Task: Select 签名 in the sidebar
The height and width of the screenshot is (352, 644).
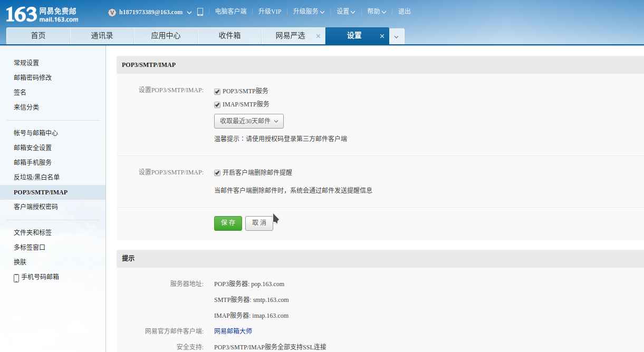Action: coord(20,92)
